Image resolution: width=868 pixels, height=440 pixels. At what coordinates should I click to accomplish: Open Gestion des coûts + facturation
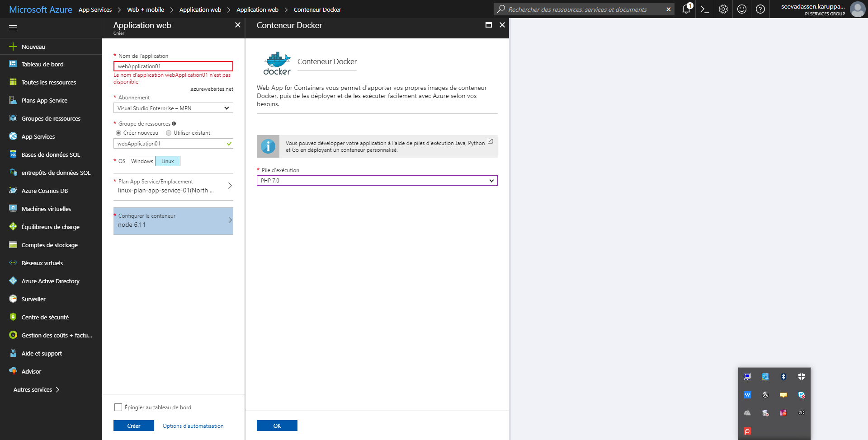point(51,335)
